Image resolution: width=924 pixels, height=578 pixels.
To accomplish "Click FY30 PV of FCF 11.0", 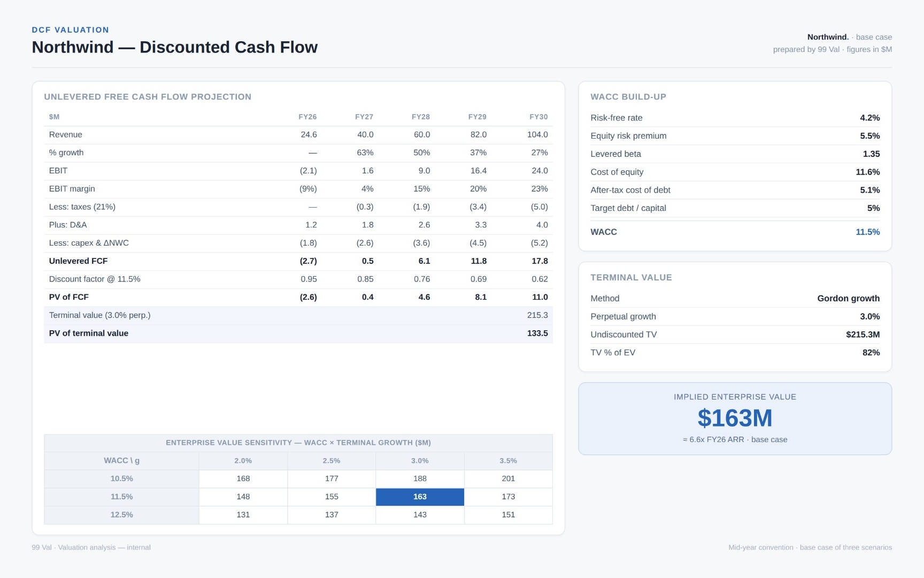I will tap(540, 297).
